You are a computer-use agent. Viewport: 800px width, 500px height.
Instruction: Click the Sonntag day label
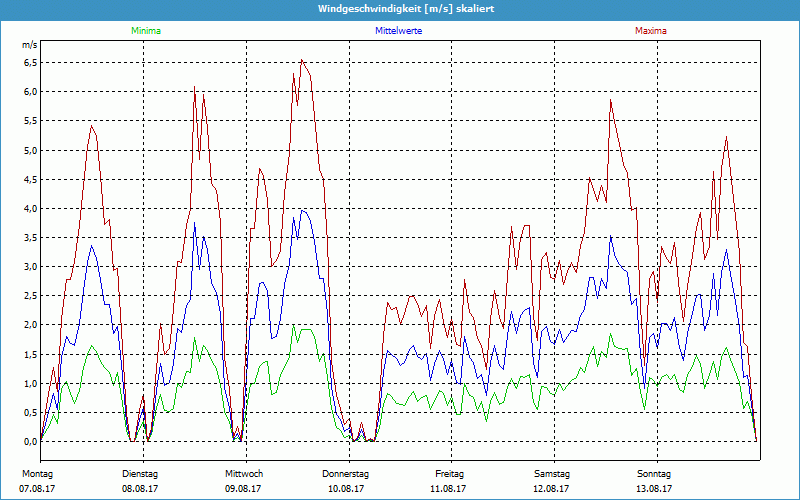tap(654, 474)
